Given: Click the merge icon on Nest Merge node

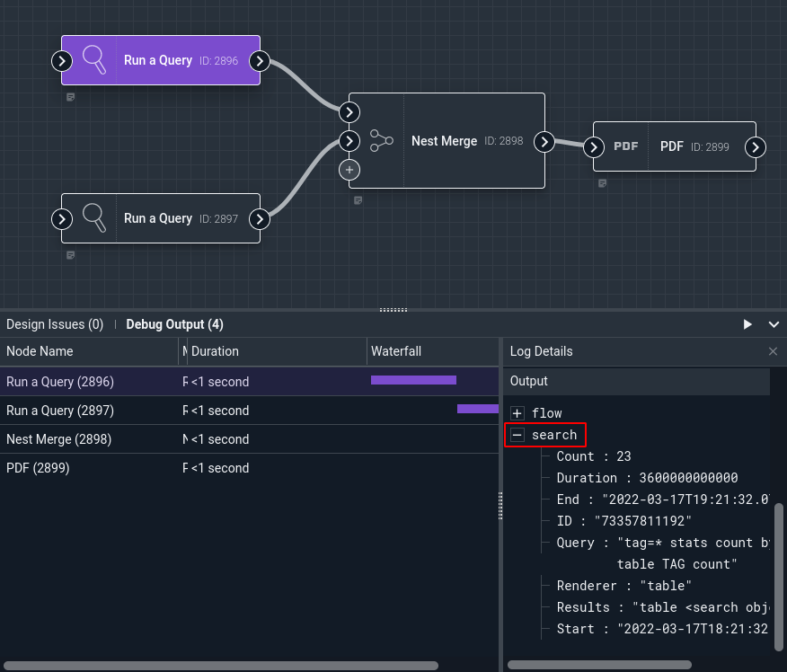Looking at the screenshot, I should click(x=382, y=141).
